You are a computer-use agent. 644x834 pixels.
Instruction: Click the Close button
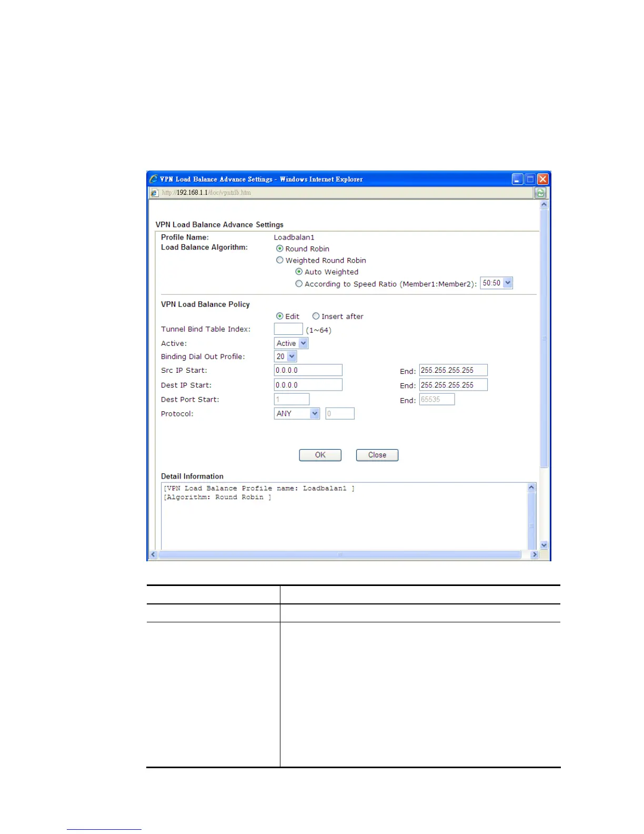click(377, 455)
